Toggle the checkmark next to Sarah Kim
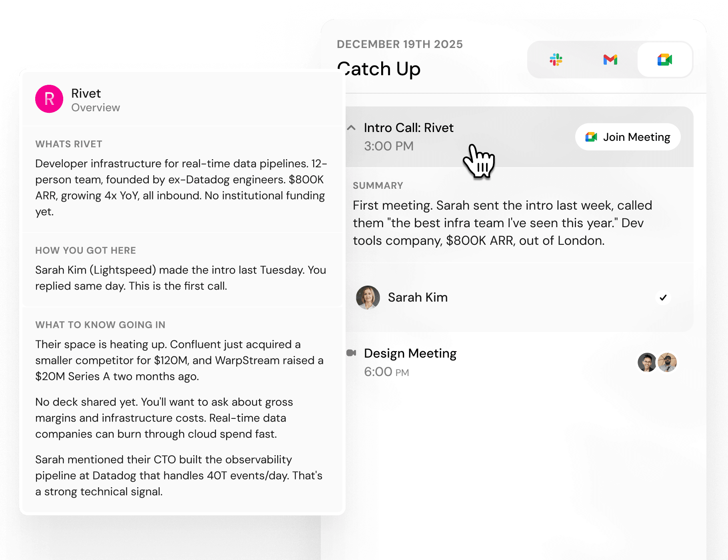Viewport: 728px width, 560px height. click(x=663, y=298)
